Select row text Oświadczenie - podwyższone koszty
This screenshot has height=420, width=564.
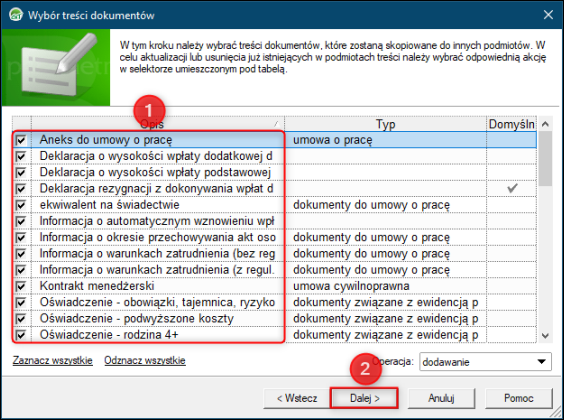(137, 319)
